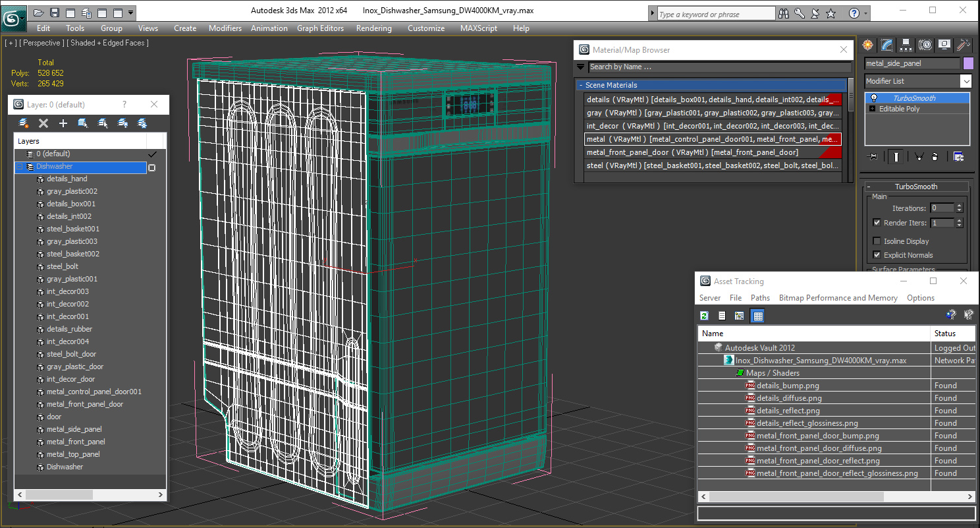Open the Rendering menu
Viewport: 980px width, 528px height.
pyautogui.click(x=373, y=28)
